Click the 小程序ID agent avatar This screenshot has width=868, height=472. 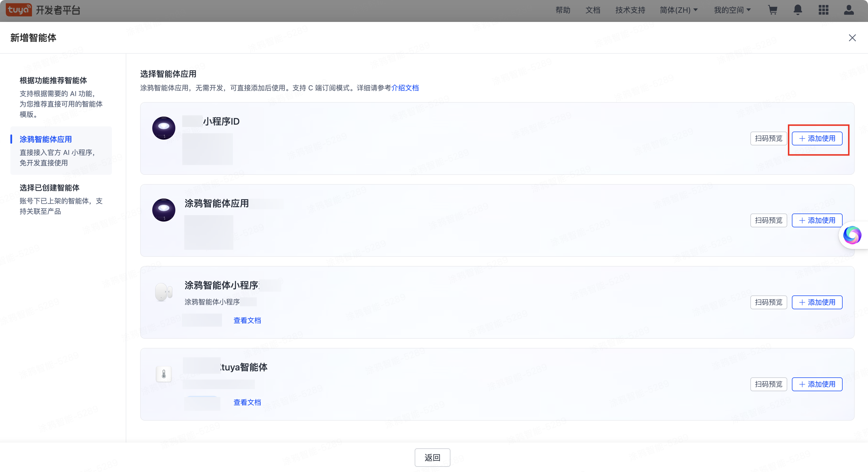tap(164, 128)
